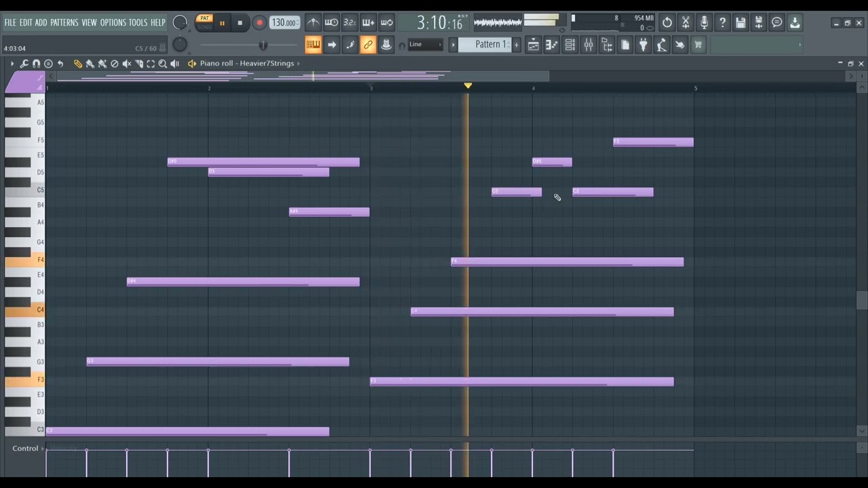Image resolution: width=868 pixels, height=488 pixels.
Task: Pause playback with the pause button
Action: [222, 23]
